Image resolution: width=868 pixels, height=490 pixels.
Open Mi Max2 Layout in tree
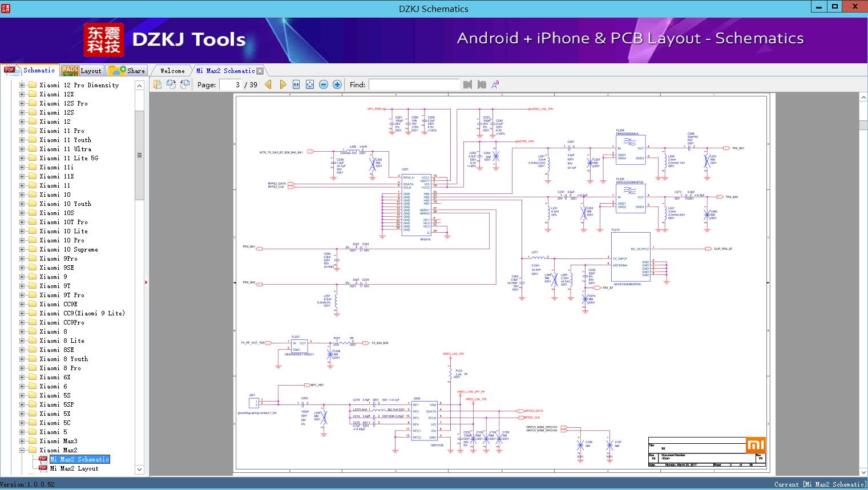pyautogui.click(x=74, y=468)
